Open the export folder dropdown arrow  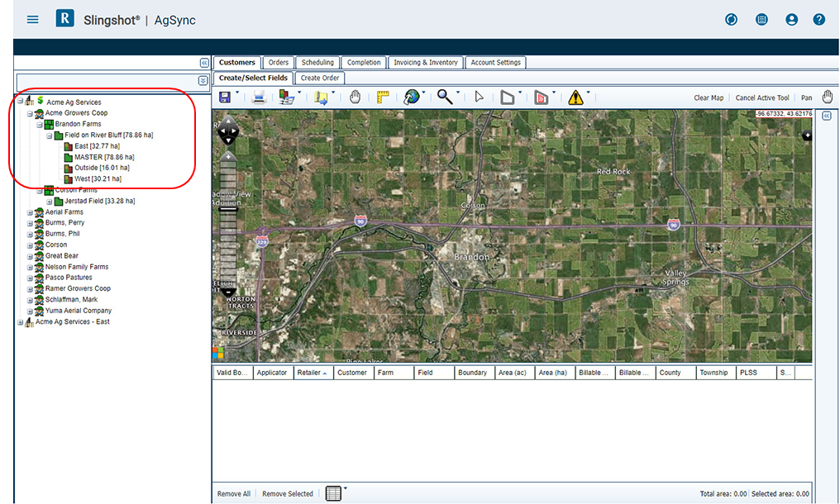coord(333,93)
